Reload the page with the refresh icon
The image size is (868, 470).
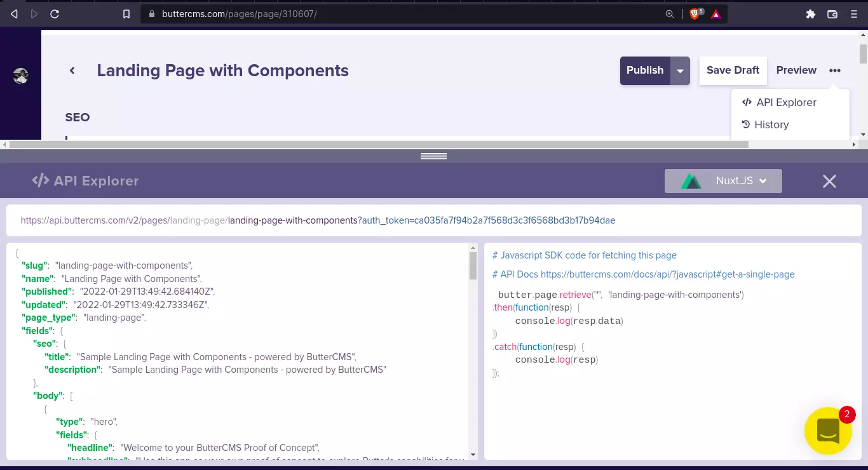coord(55,14)
